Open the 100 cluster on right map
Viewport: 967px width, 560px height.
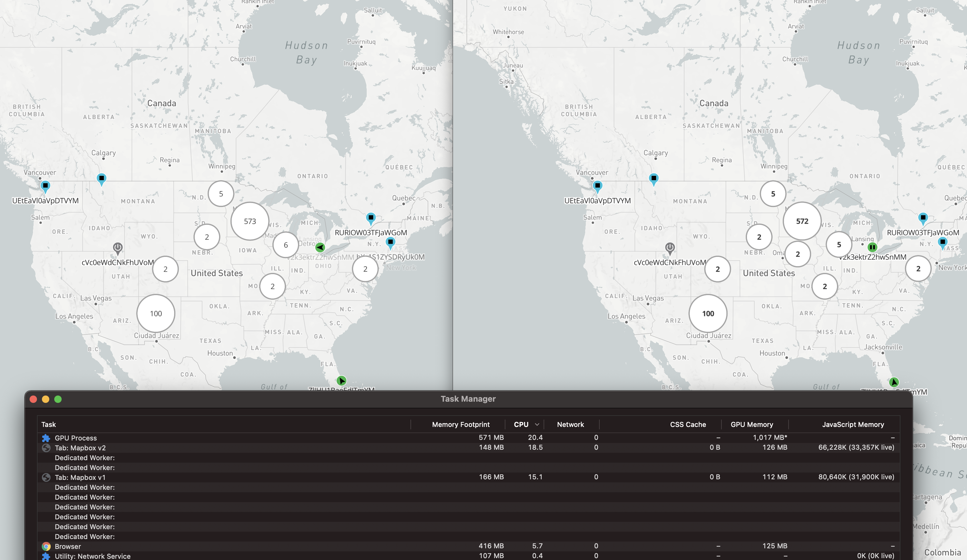[708, 313]
